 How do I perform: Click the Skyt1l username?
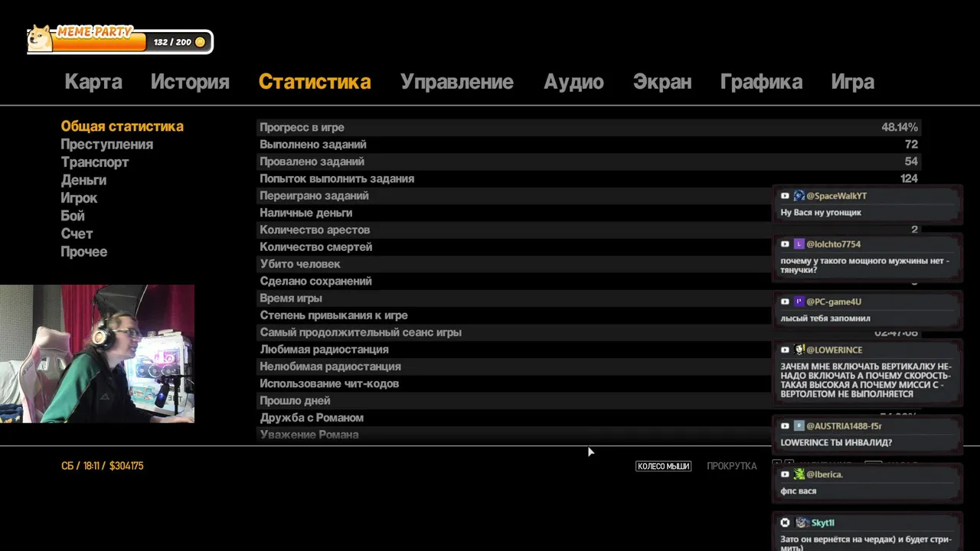click(823, 523)
